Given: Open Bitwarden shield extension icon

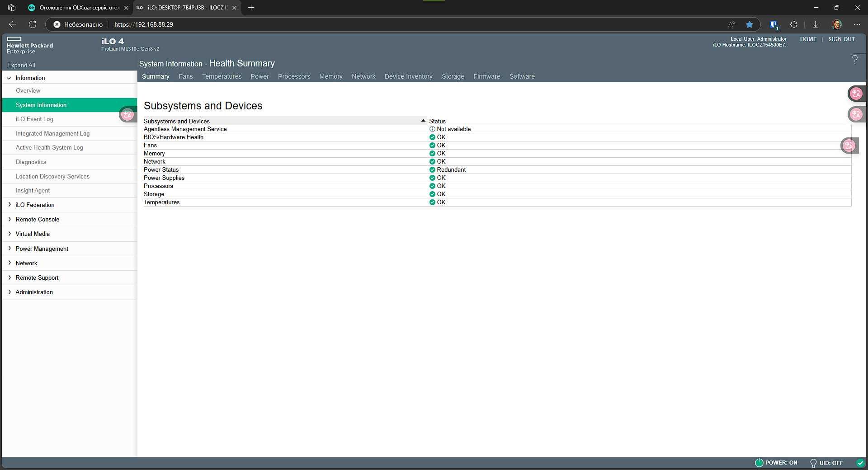Looking at the screenshot, I should click(x=774, y=24).
